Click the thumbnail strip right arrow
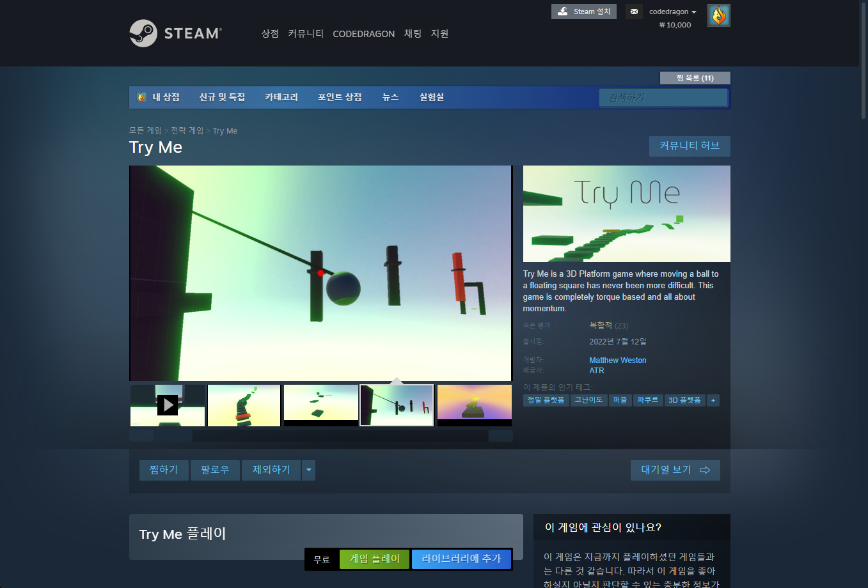This screenshot has width=868, height=588. pyautogui.click(x=501, y=436)
